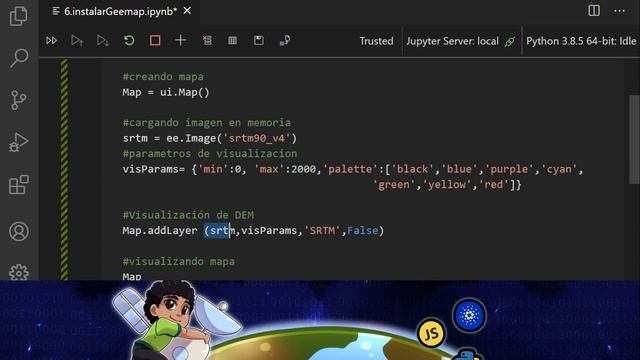Open the variable explorer table icon

(x=233, y=40)
